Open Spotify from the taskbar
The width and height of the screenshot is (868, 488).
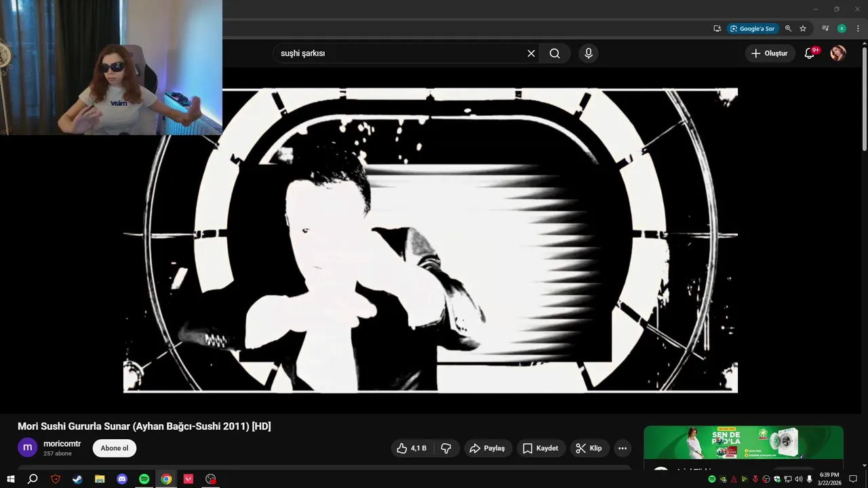[x=144, y=479]
